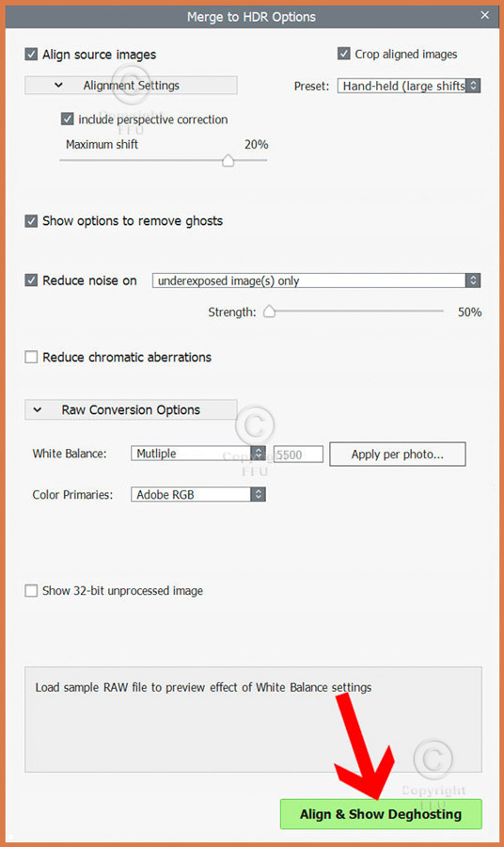Open the Color Primaries dropdown
504x847 pixels.
pyautogui.click(x=198, y=494)
